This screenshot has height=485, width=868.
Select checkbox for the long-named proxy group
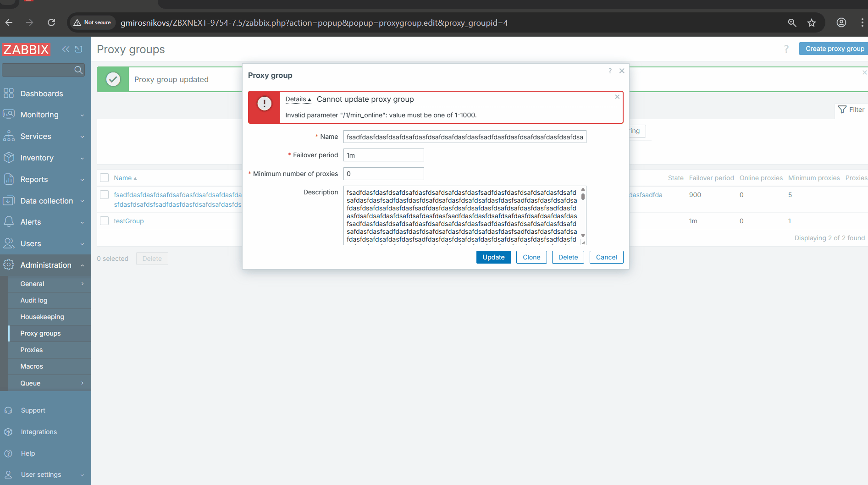pyautogui.click(x=105, y=195)
